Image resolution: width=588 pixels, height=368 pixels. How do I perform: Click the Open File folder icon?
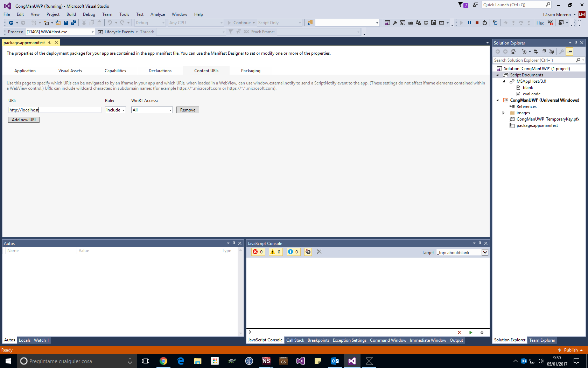point(58,23)
